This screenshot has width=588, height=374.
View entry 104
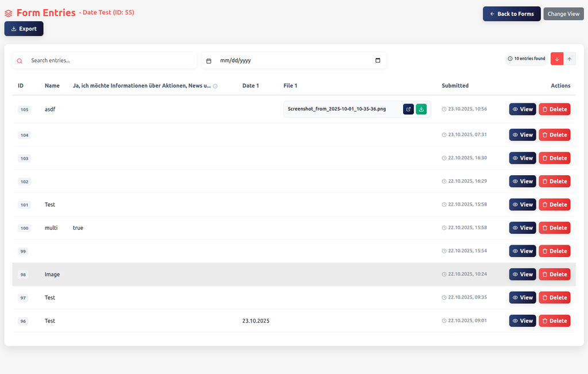click(x=523, y=134)
